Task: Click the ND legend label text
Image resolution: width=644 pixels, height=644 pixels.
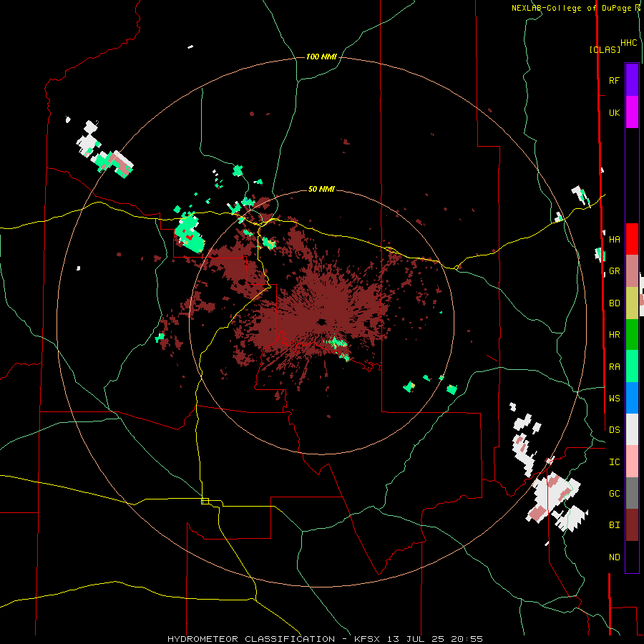Action: [x=614, y=557]
